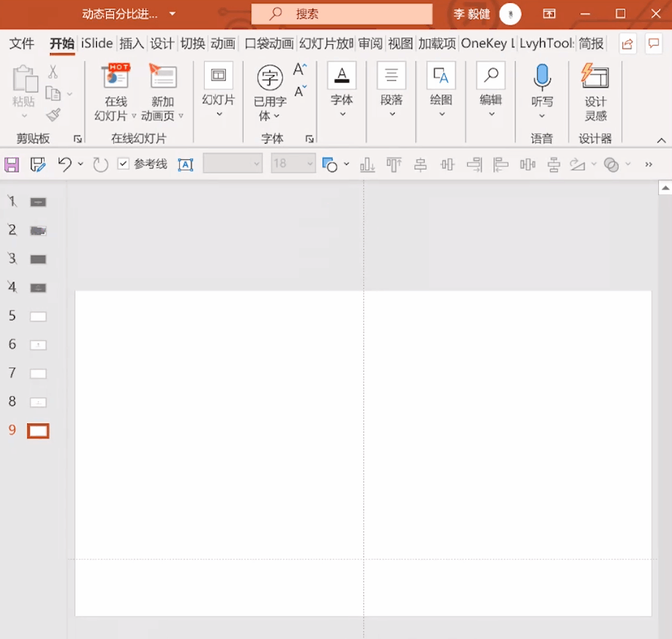Open the clipboard pane launcher
Image resolution: width=672 pixels, height=639 pixels.
tap(78, 139)
